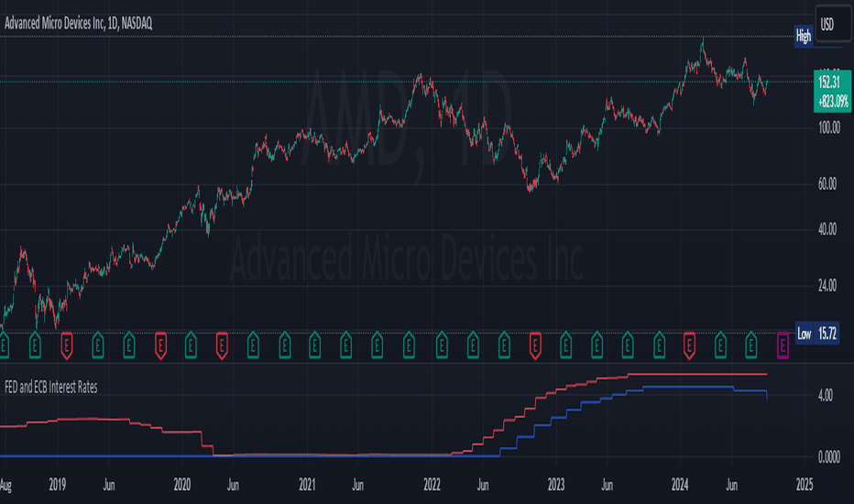The image size is (854, 504).
Task: Select the blue ECB interest rate line
Action: coord(686,387)
